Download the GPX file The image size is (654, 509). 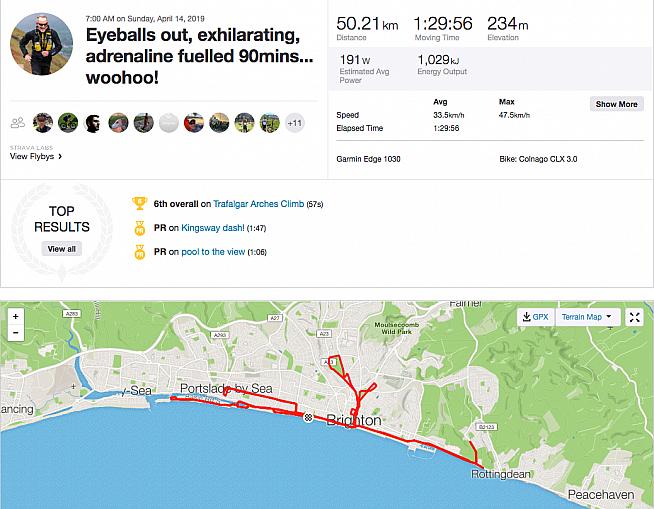pos(535,317)
